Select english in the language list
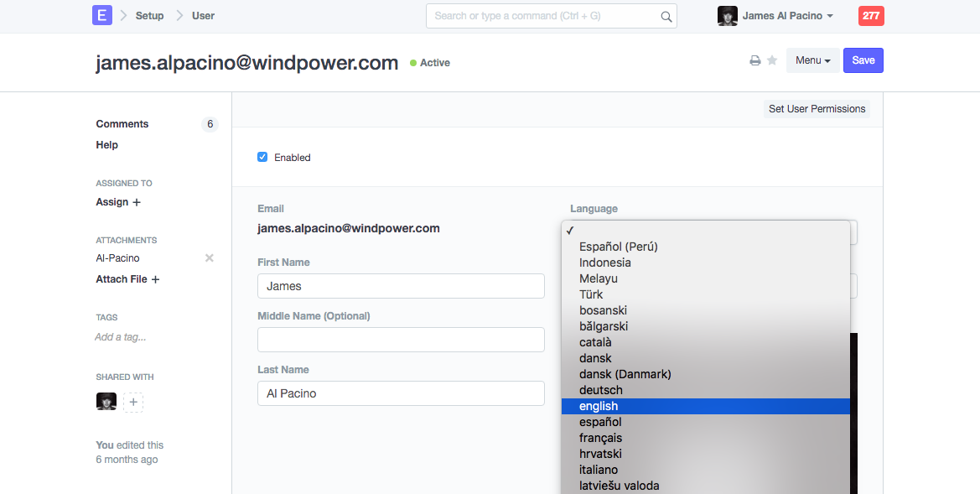 tap(599, 406)
